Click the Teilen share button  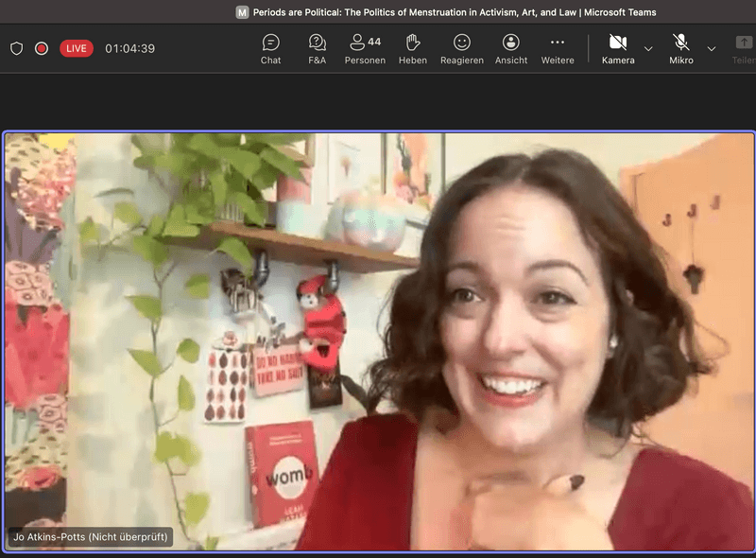[744, 49]
